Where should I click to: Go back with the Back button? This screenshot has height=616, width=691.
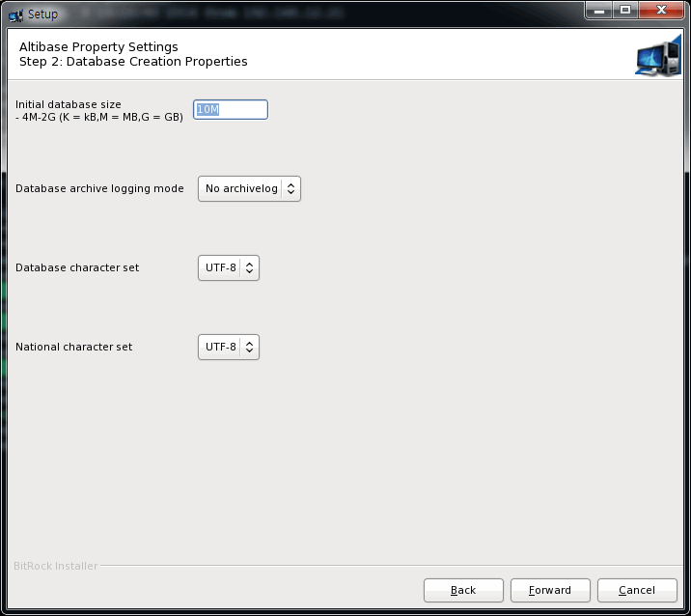point(463,590)
